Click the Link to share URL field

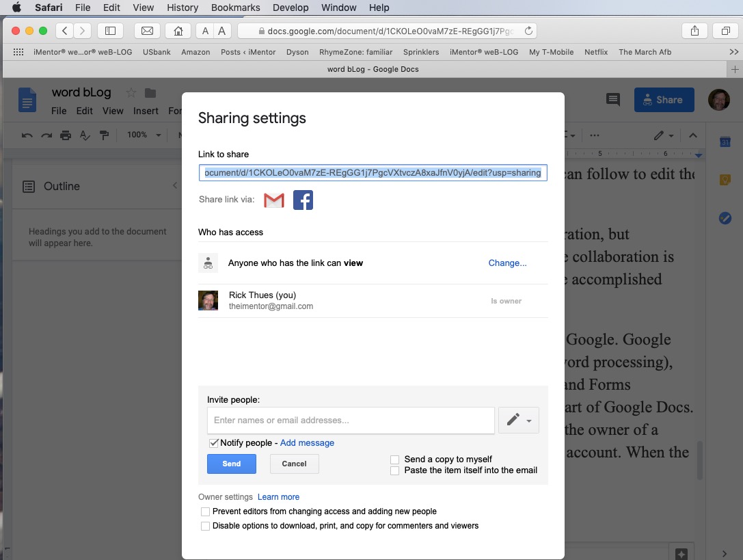373,172
